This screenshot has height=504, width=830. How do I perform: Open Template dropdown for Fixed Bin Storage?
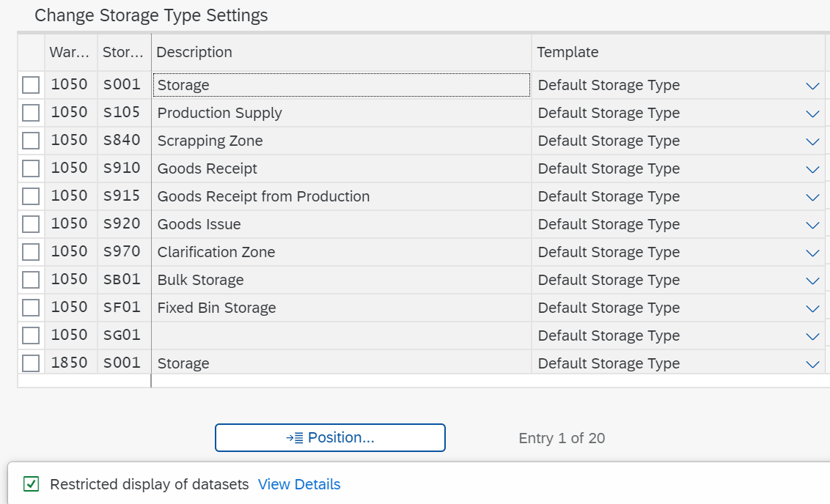pyautogui.click(x=812, y=308)
